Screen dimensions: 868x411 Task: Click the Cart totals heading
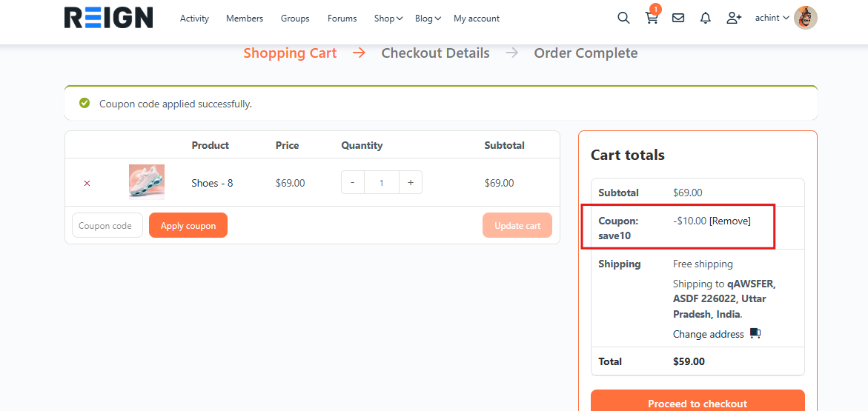click(x=628, y=155)
